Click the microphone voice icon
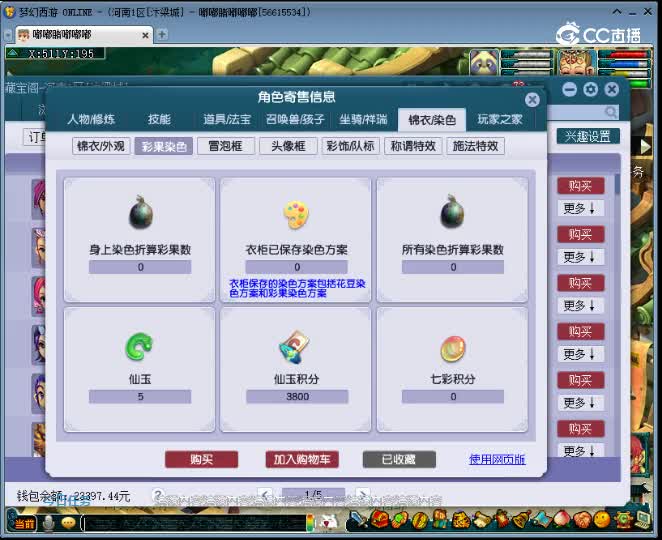Image resolution: width=662 pixels, height=540 pixels. pos(49,524)
